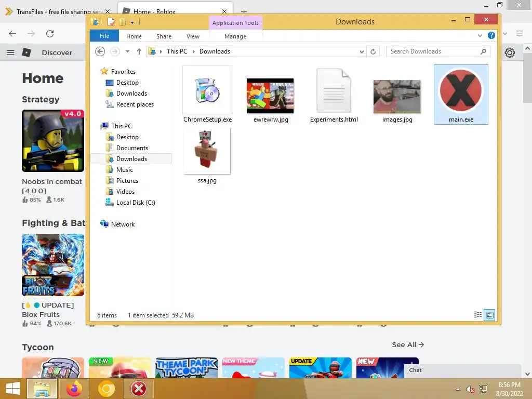This screenshot has width=532, height=399.
Task: Open Recent places in Favorites
Action: point(129,104)
